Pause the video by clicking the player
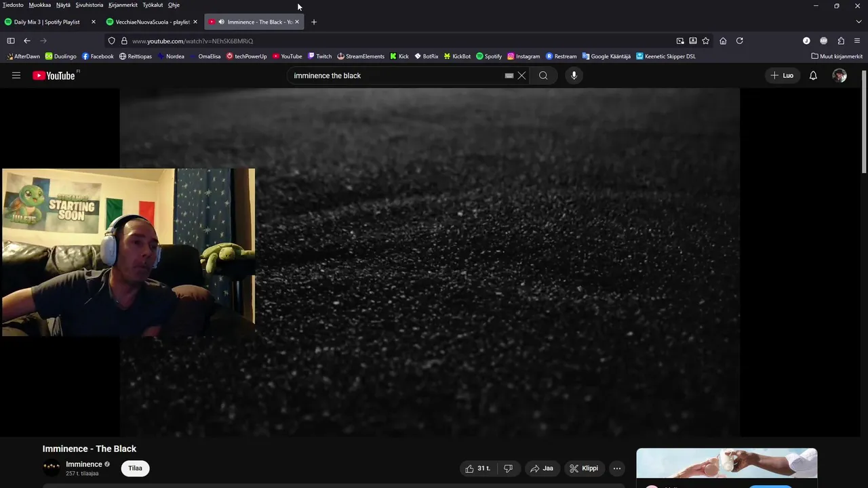This screenshot has width=868, height=488. click(x=430, y=262)
